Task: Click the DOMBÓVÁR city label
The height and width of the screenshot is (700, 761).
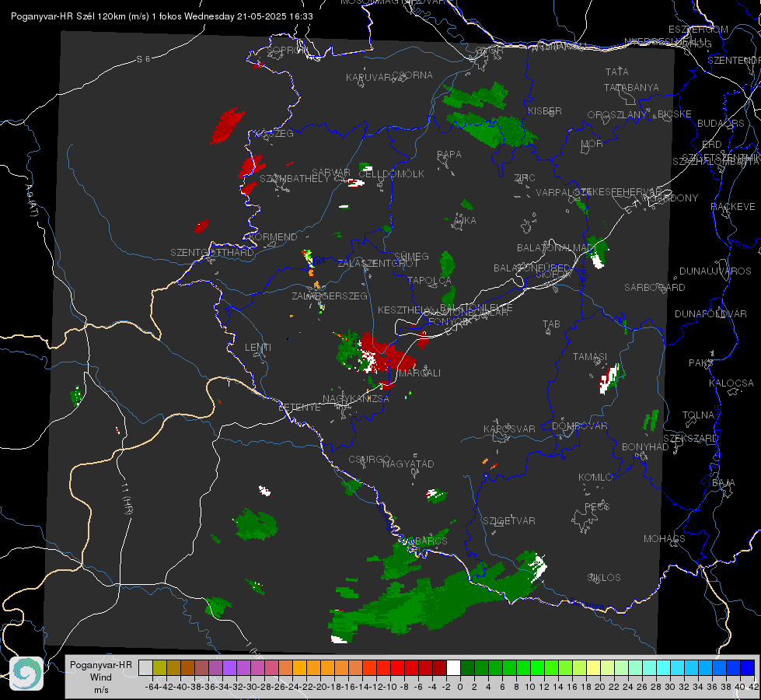Action: [580, 425]
